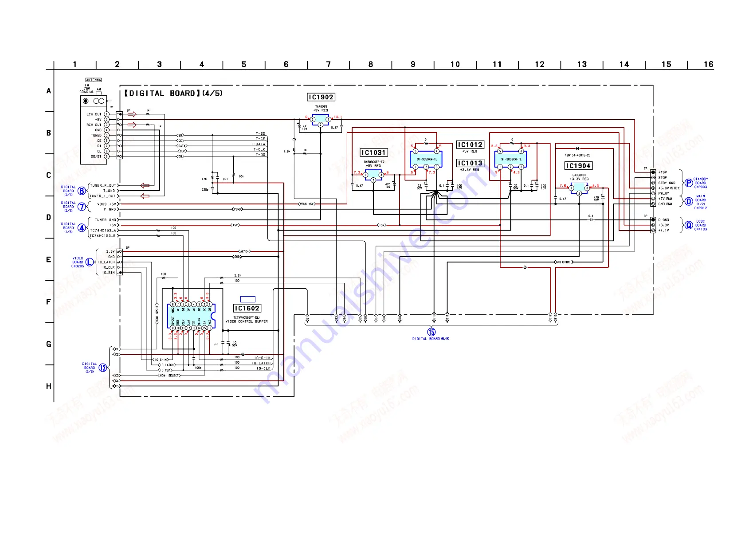Click the 3P connector block near D_GND
The width and height of the screenshot is (745, 560).
click(x=653, y=225)
